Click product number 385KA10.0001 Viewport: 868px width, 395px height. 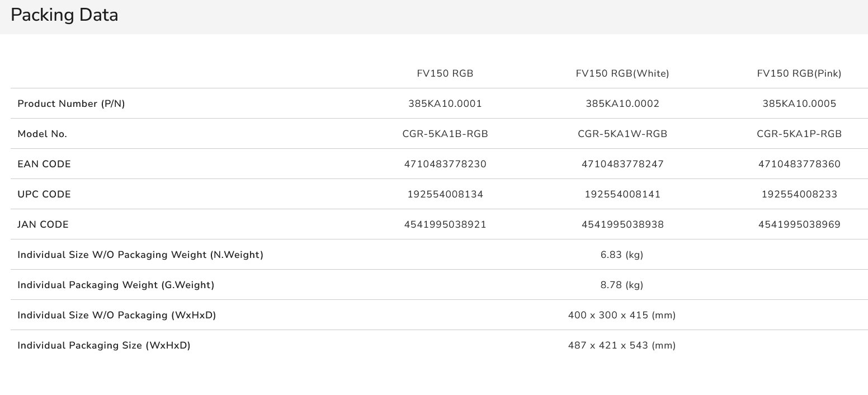click(445, 104)
